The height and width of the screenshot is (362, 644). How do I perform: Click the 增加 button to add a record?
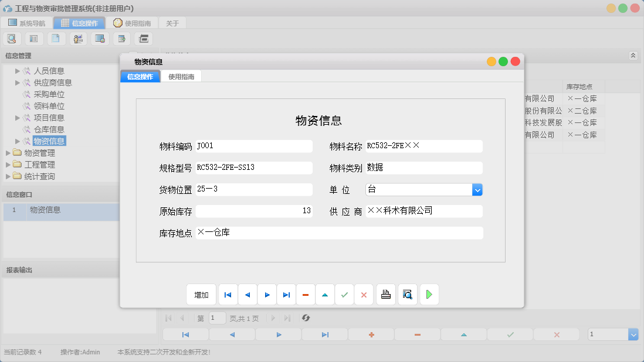point(201,294)
